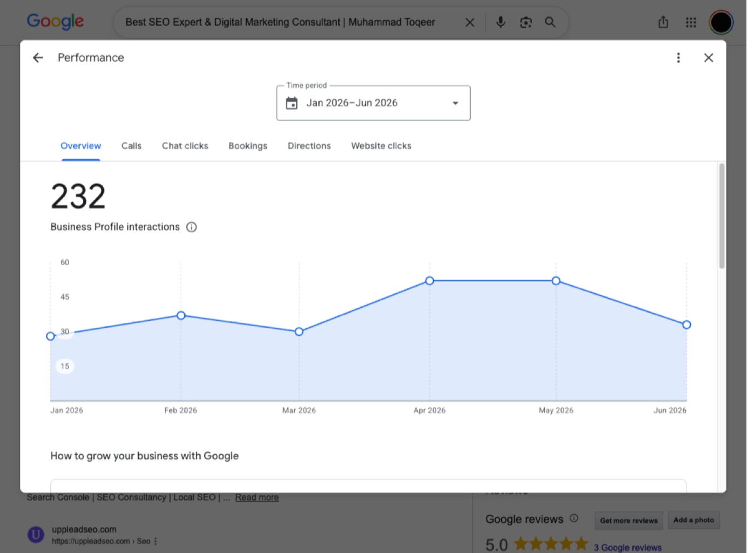The height and width of the screenshot is (553, 756).
Task: View the Website clicks tab
Action: [381, 146]
